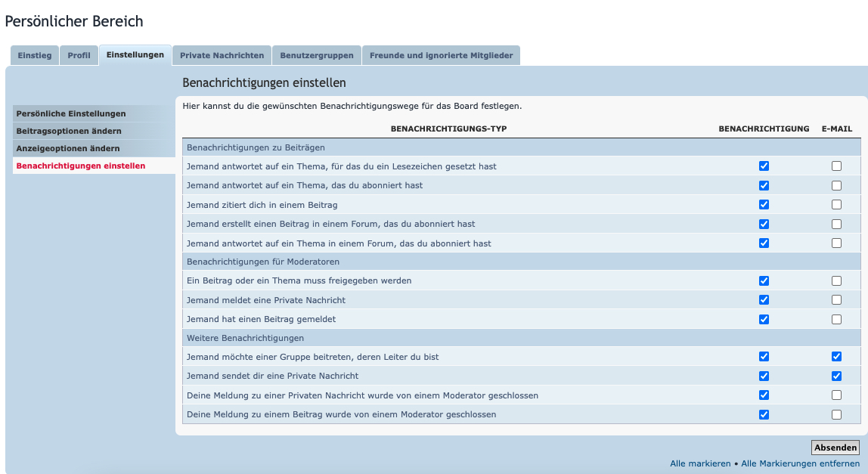This screenshot has height=474, width=868.
Task: Select Persönliche Einstellungen in the sidebar
Action: tap(71, 113)
